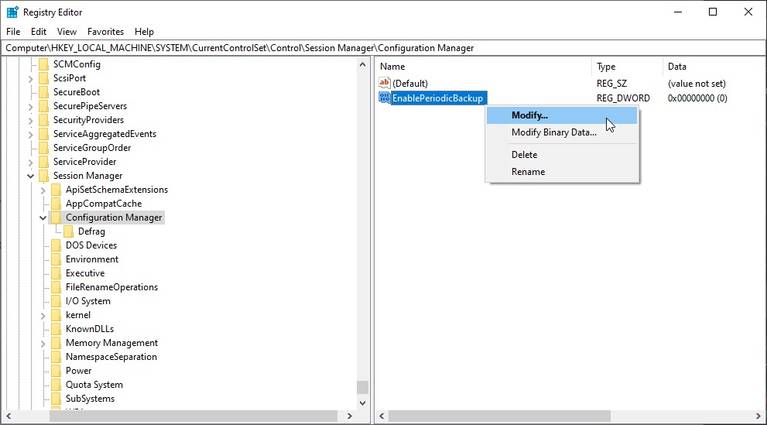Viewport: 767px width, 425px height.
Task: Click the registry path address bar
Action: 383,48
